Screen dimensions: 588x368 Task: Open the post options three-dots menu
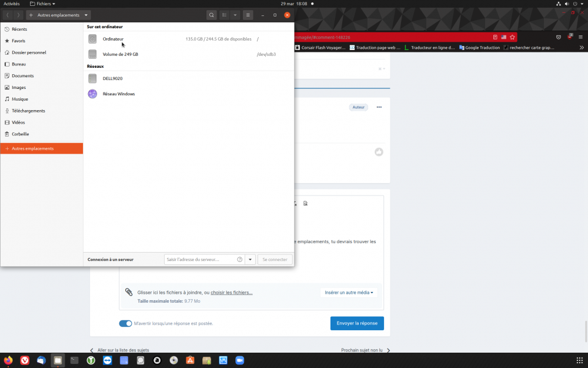pyautogui.click(x=379, y=107)
